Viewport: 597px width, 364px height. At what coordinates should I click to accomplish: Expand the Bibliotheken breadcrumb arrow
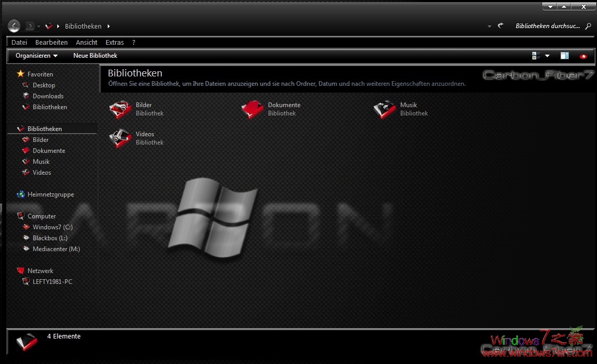pyautogui.click(x=108, y=26)
